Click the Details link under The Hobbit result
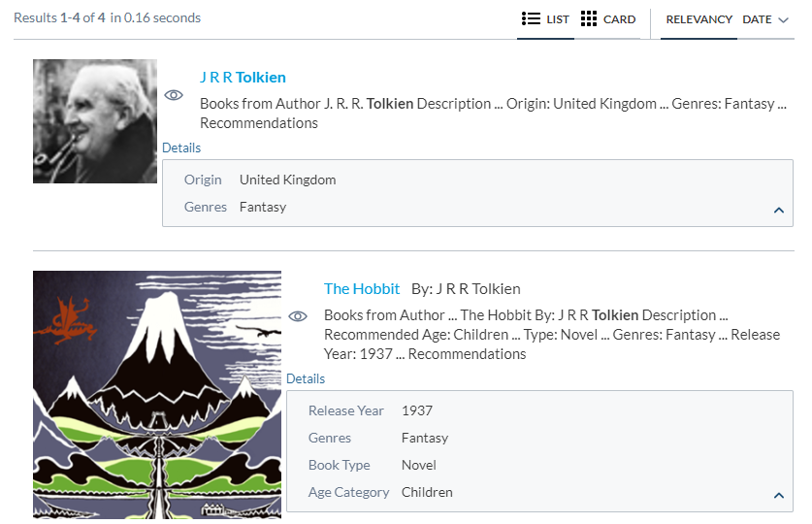Viewport: 812px width, 524px height. pos(306,379)
